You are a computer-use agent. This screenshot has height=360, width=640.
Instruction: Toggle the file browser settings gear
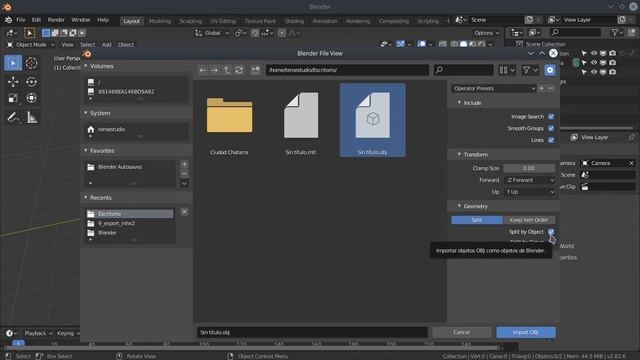pyautogui.click(x=550, y=70)
